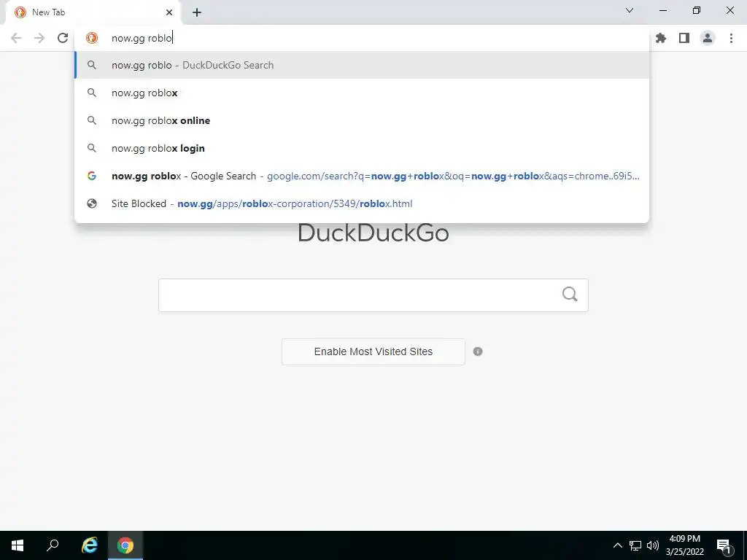
Task: Click inside the address bar text field
Action: point(362,38)
